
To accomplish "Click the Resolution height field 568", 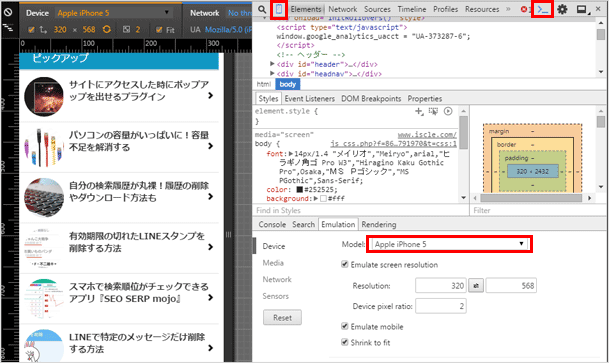I will pos(511,286).
